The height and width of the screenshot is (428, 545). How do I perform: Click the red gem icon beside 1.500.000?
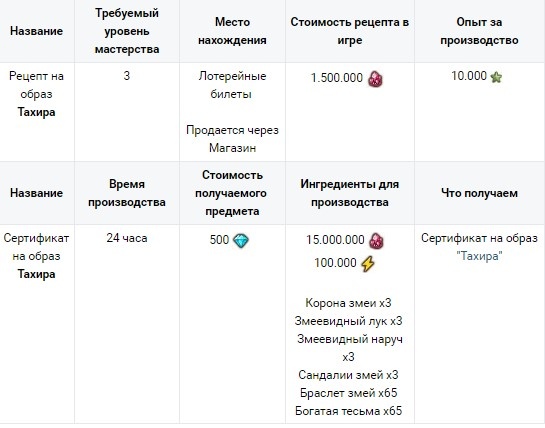(375, 79)
